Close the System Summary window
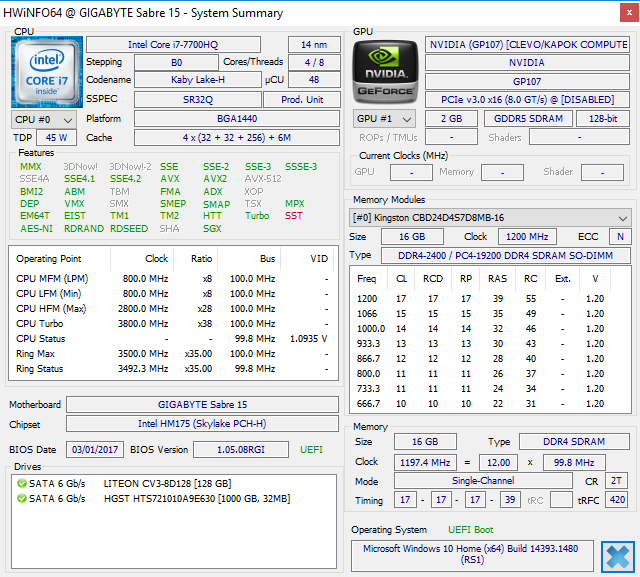The image size is (640, 577). (629, 13)
